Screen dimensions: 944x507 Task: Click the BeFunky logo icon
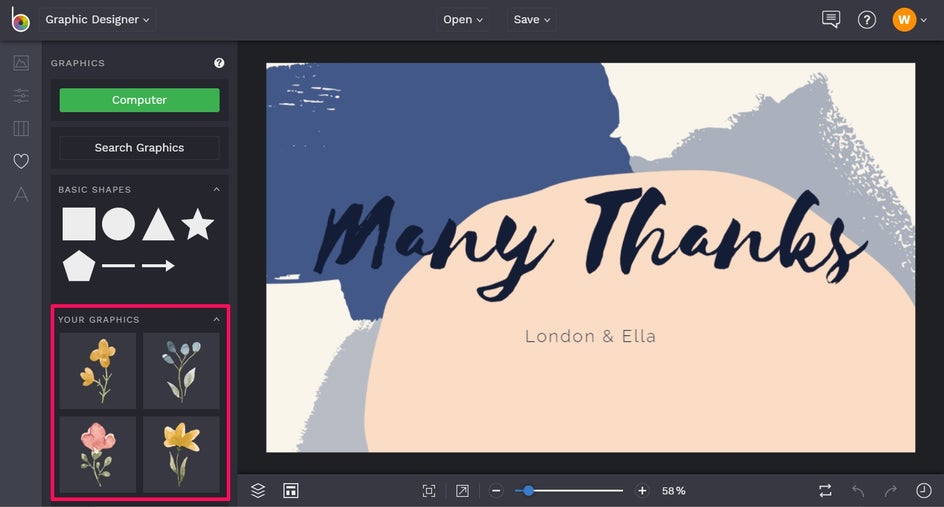click(20, 20)
